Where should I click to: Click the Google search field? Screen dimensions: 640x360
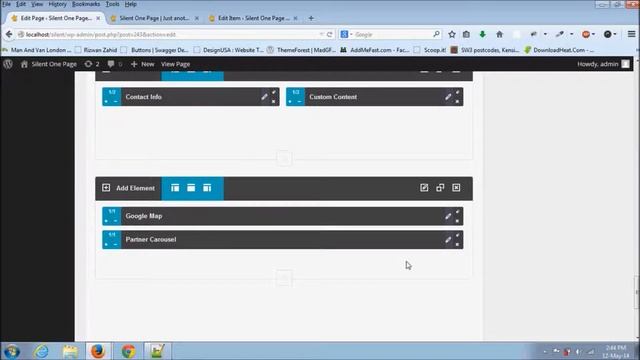click(x=392, y=35)
